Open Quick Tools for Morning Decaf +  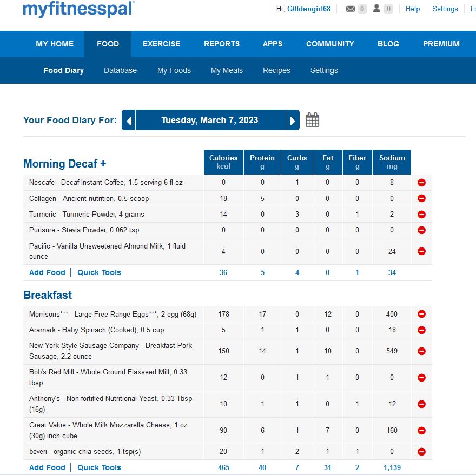[99, 272]
